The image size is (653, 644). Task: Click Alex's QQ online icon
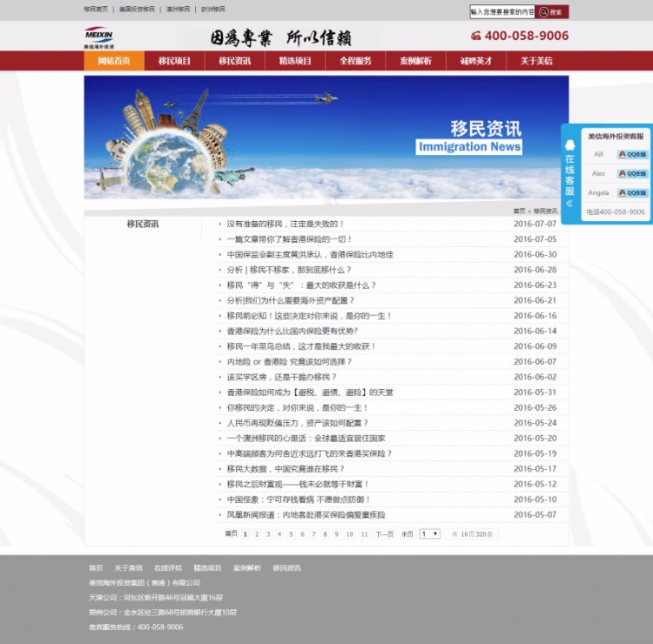point(632,173)
